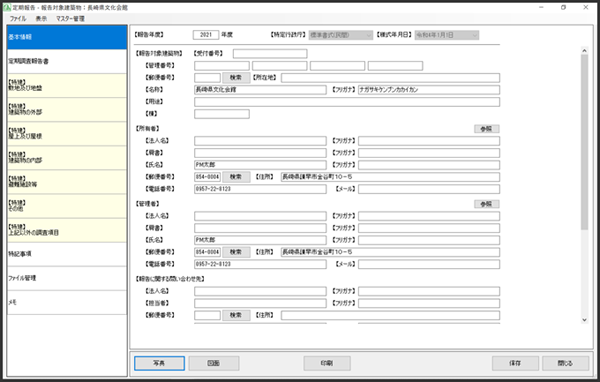Viewport: 600px width, 382px height.
Task: Click the application icon in the title bar
Action: pos(7,7)
